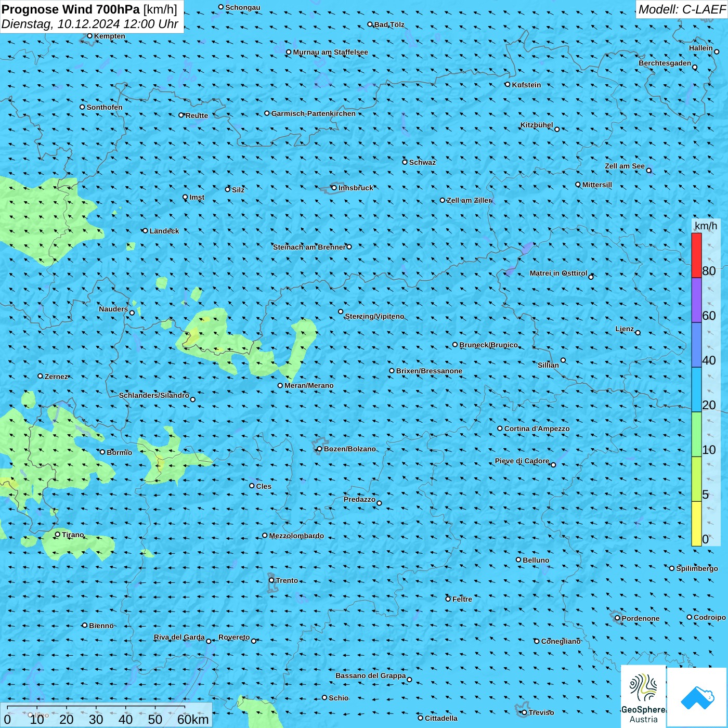728x728 pixels.
Task: Click the Cittadella label
Action: (441, 718)
